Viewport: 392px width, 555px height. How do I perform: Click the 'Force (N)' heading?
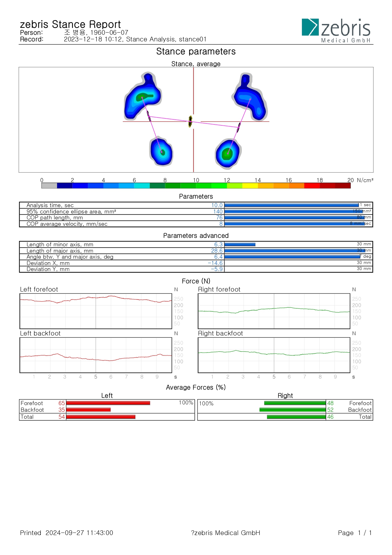[196, 281]
